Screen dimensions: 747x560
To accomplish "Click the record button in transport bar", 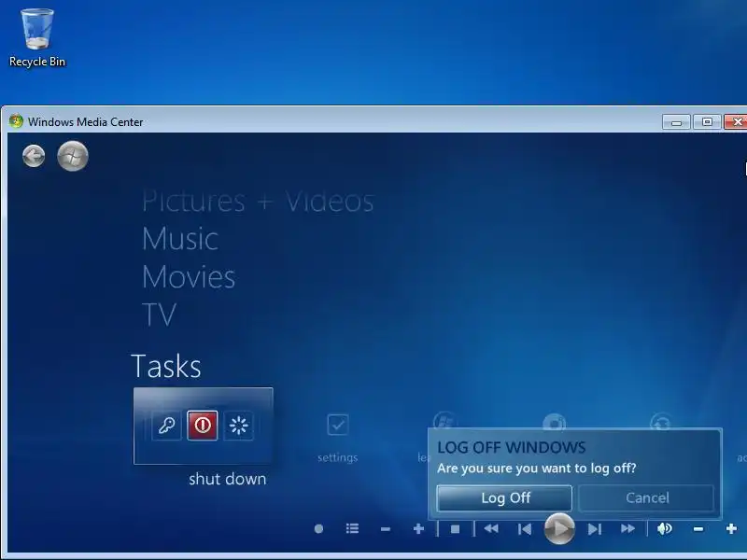I will [x=319, y=528].
